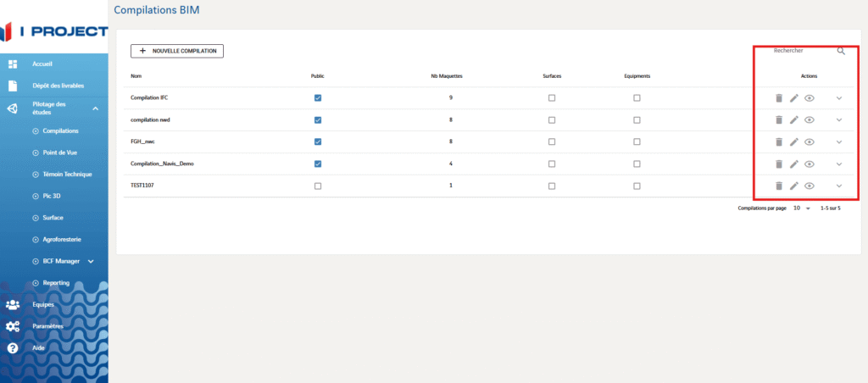Expand the BCF Manager submenu
868x383 pixels.
point(91,262)
